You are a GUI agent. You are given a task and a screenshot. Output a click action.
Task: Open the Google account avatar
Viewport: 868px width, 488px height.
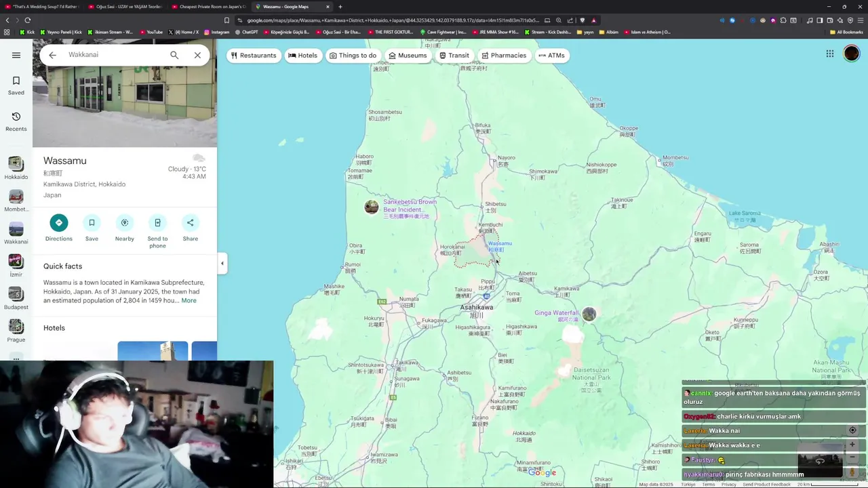tap(852, 54)
